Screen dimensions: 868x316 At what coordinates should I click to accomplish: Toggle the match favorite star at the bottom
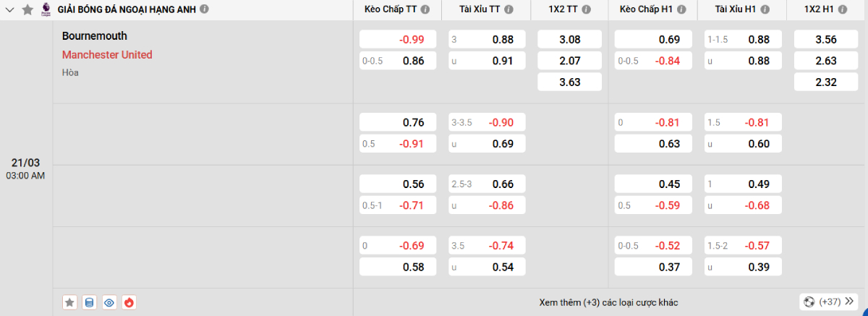pos(69,302)
